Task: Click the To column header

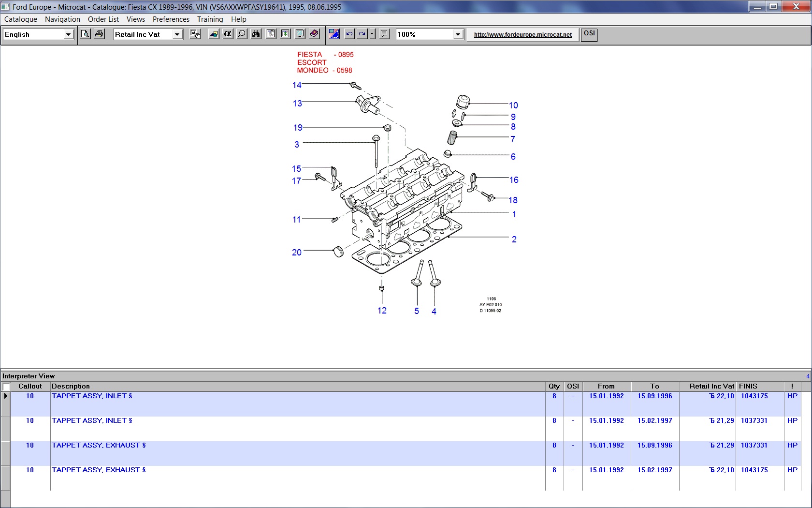Action: click(x=654, y=386)
